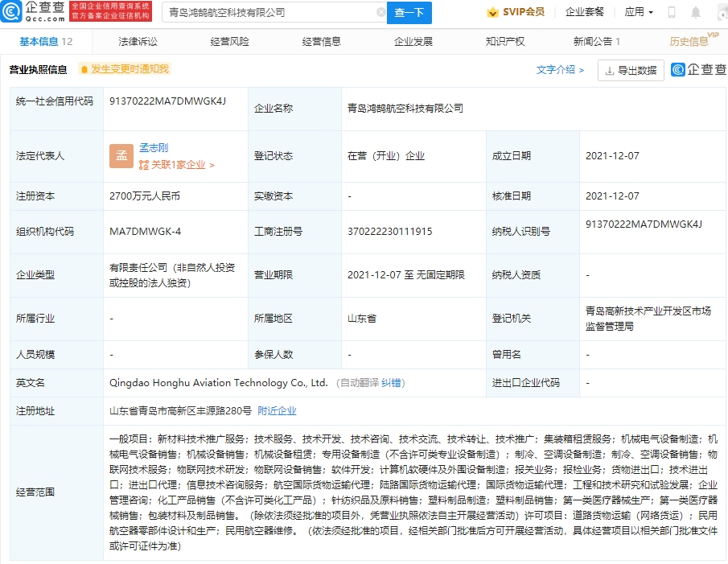The height and width of the screenshot is (564, 728).
Task: Expand the 应用 dropdown menu
Action: pos(639,12)
